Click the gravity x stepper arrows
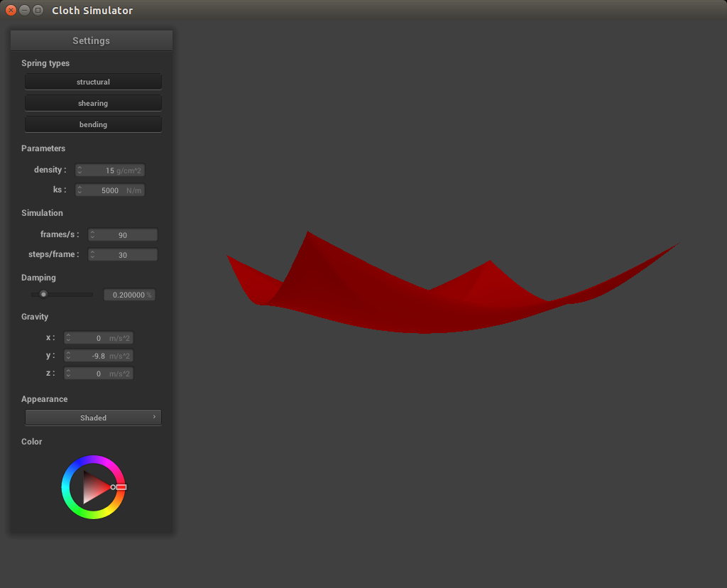Image resolution: width=727 pixels, height=588 pixels. pyautogui.click(x=69, y=338)
